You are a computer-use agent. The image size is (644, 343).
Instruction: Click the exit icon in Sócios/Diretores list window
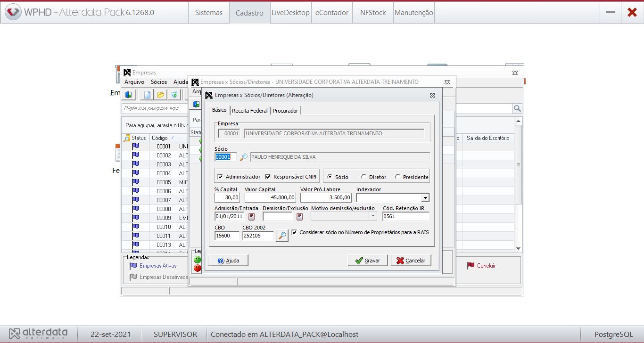tap(196, 104)
